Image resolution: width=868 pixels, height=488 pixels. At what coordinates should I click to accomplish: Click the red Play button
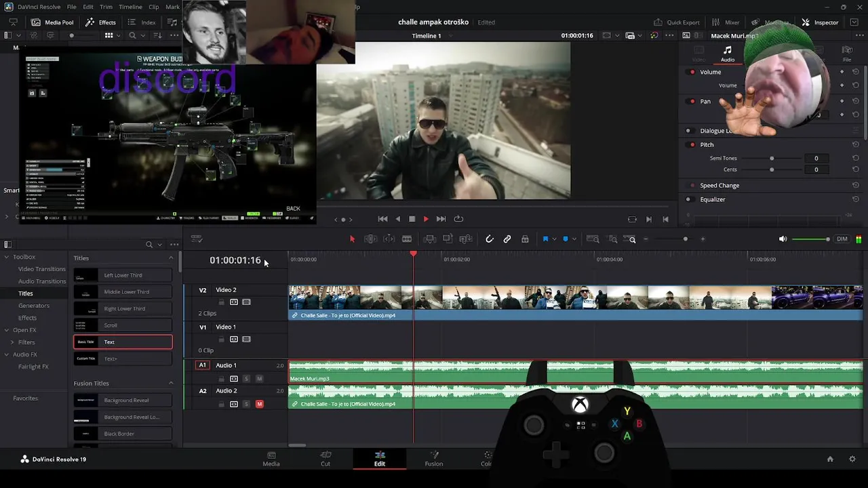[426, 219]
